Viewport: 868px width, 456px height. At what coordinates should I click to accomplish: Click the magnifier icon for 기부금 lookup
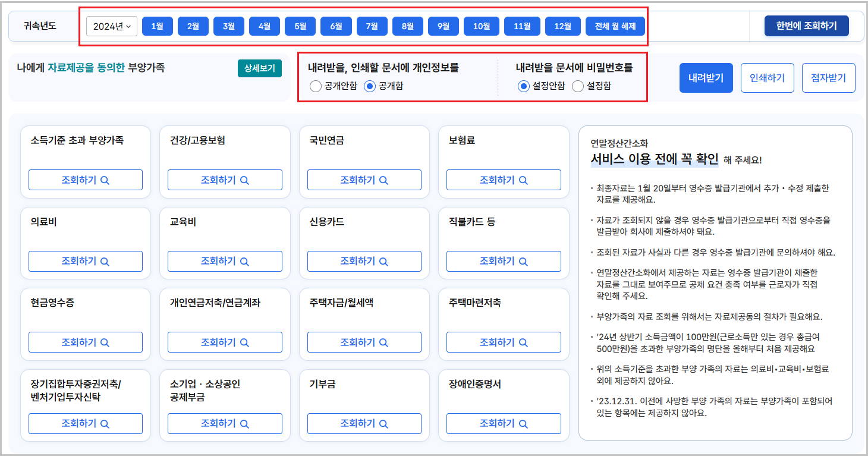tap(385, 423)
